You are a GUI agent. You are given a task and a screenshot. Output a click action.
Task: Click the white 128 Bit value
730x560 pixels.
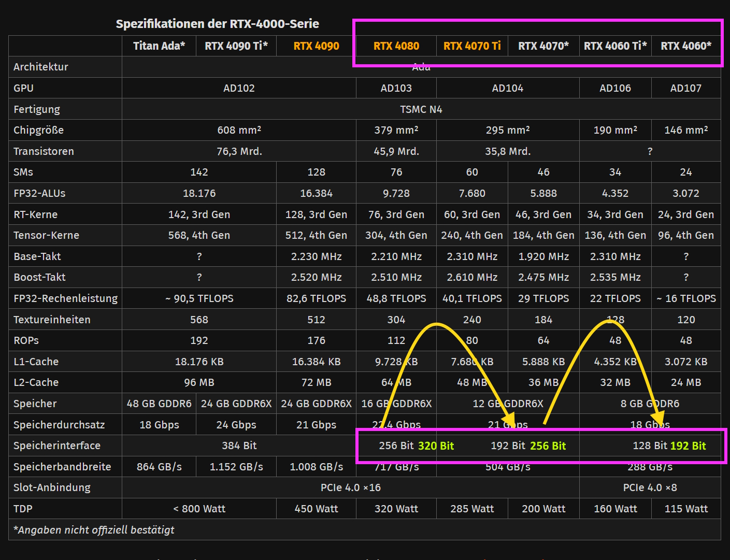pos(650,446)
